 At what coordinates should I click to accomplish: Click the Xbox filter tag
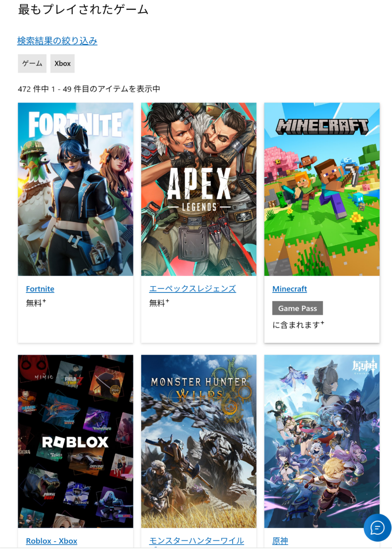(x=62, y=63)
